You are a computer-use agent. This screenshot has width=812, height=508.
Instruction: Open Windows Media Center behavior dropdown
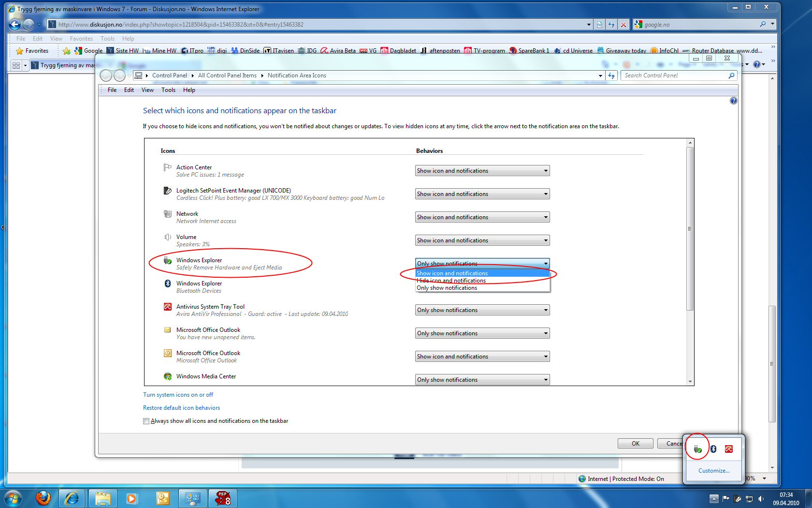[x=482, y=380]
